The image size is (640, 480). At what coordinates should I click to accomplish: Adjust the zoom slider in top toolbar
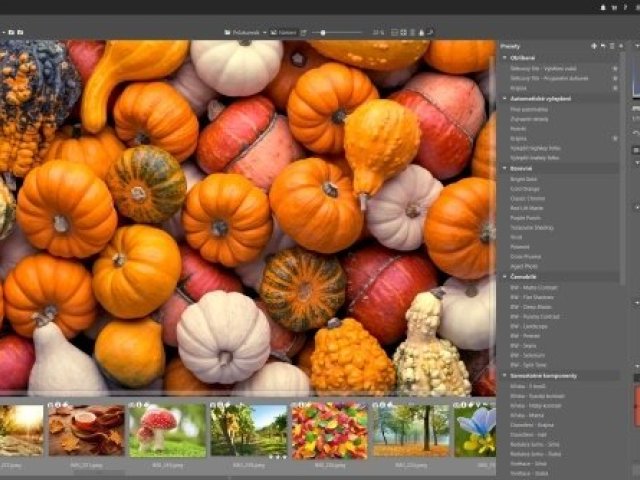pyautogui.click(x=337, y=32)
